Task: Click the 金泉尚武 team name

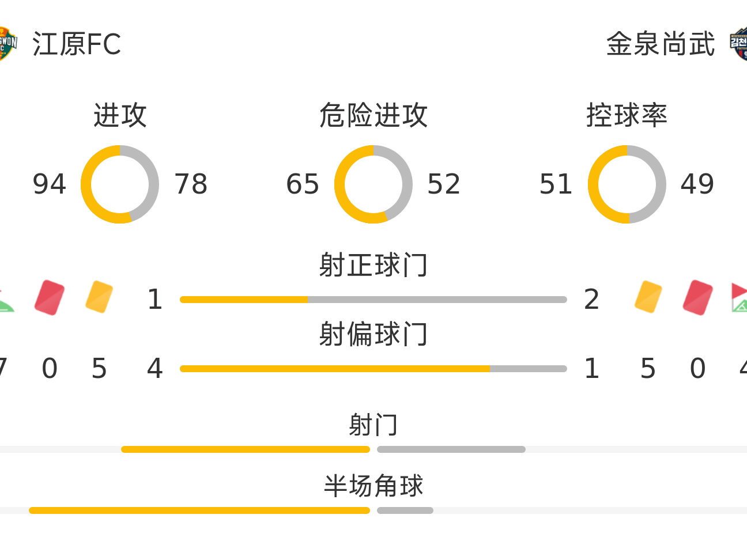Action: 661,44
